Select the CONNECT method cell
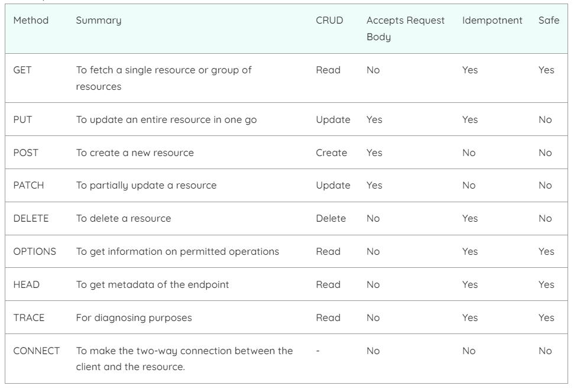This screenshot has height=392, width=577. coord(37,351)
